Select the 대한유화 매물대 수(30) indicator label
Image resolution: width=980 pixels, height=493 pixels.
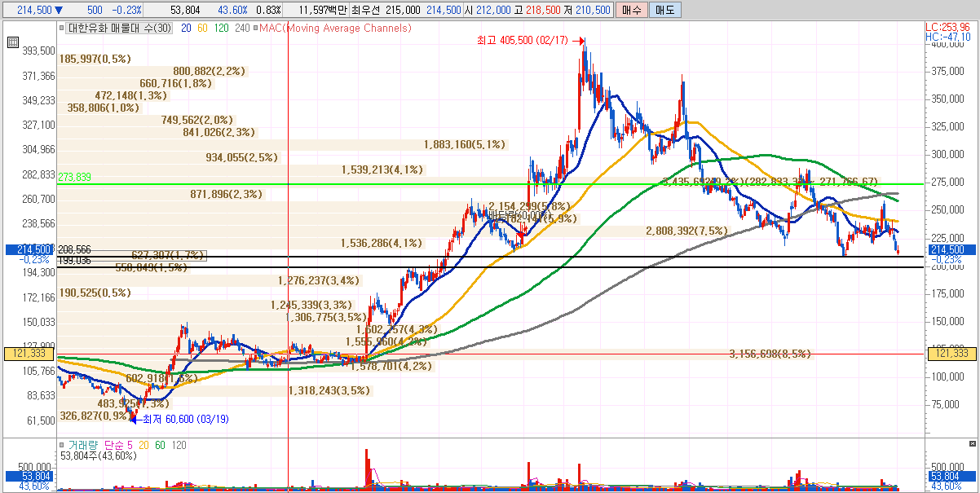click(x=120, y=28)
